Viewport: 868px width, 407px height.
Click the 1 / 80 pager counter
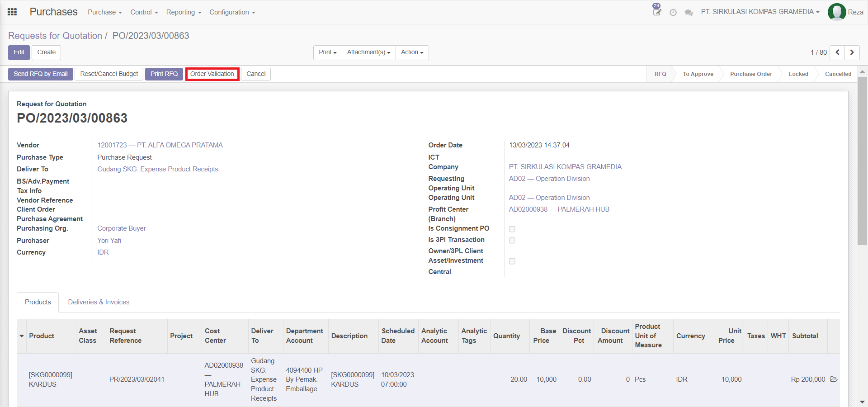pyautogui.click(x=818, y=52)
